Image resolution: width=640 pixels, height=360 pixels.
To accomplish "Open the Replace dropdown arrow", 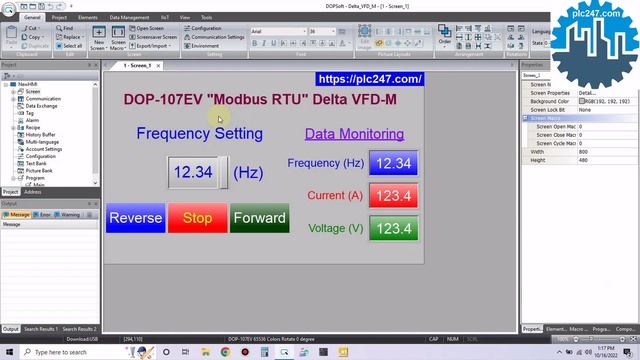I will (83, 37).
